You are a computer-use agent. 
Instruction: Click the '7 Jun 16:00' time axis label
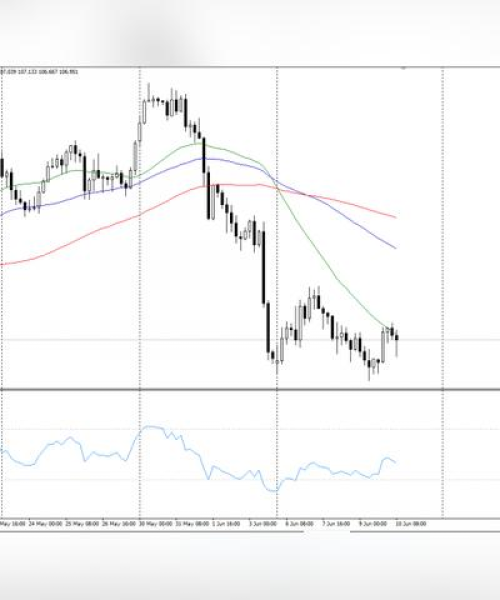336,523
